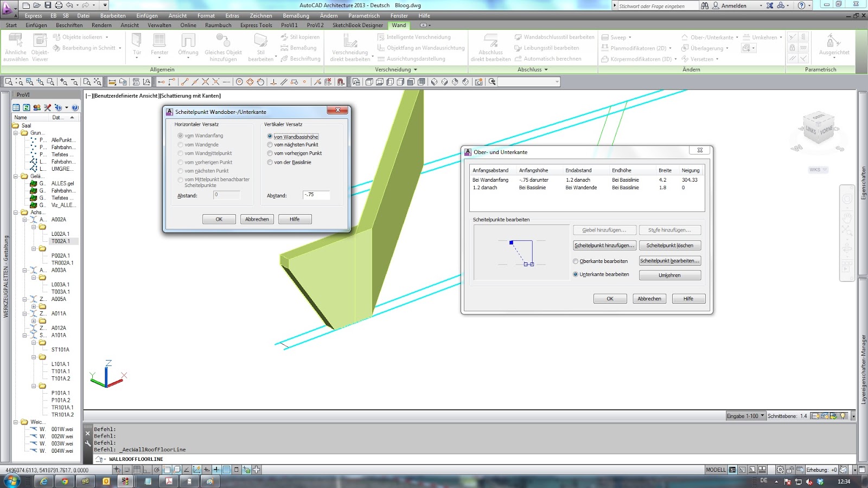This screenshot has width=868, height=488.
Task: Click the camera icon in the toolbar
Action: 478,82
